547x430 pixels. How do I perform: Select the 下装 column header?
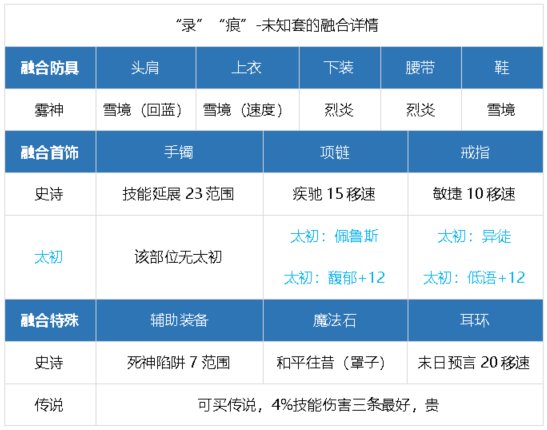click(x=340, y=68)
